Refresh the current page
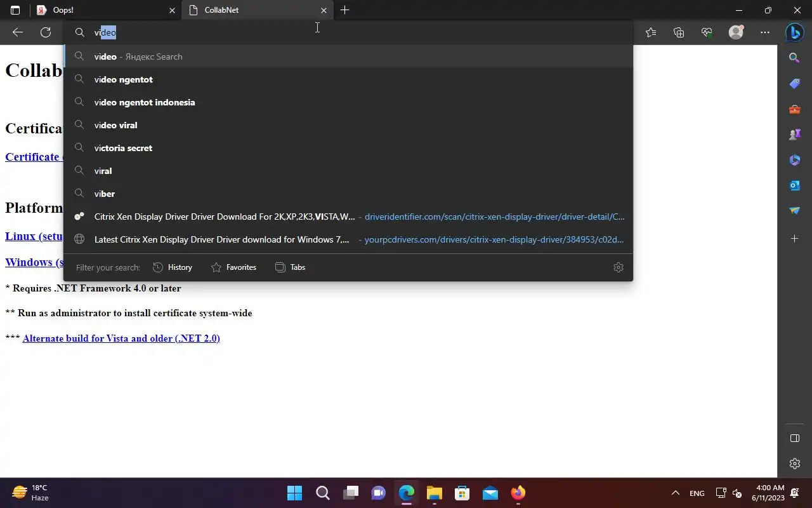This screenshot has height=508, width=812. 46,32
